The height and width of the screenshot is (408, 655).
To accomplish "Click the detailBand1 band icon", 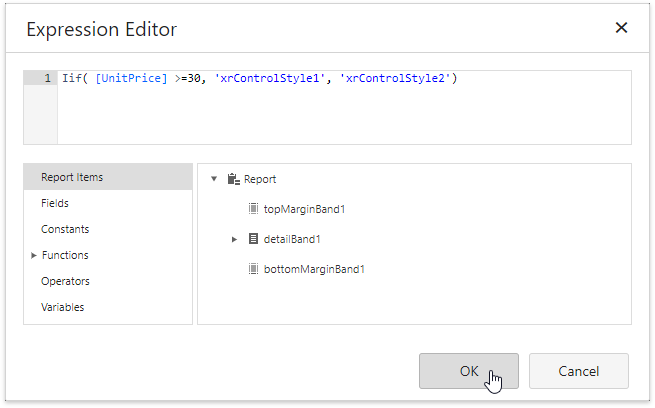I will (x=253, y=239).
